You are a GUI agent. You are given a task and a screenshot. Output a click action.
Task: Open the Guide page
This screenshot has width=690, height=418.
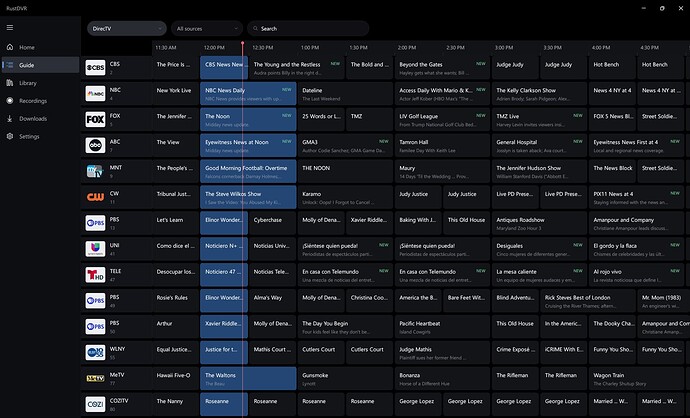(40, 65)
